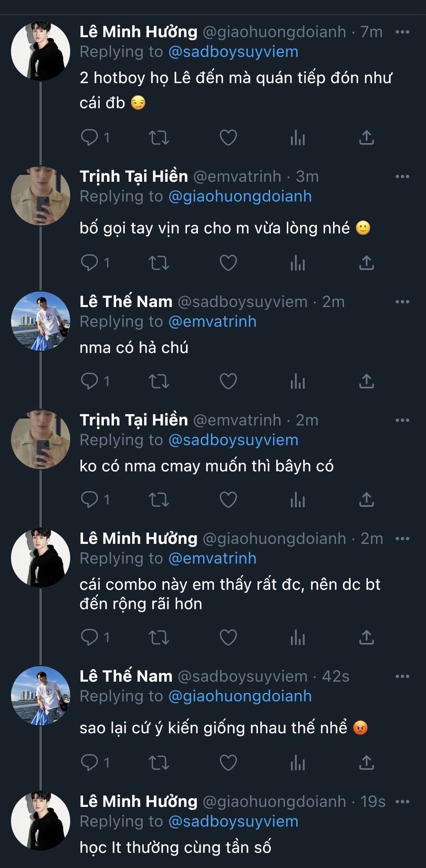The height and width of the screenshot is (868, 426).
Task: Retweet the "cái combo này" tweet
Action: click(x=159, y=637)
